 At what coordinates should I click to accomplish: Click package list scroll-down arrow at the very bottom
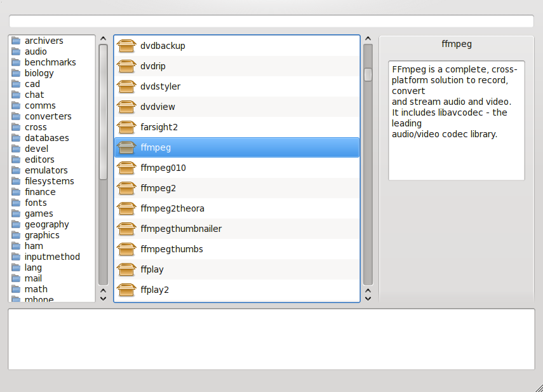pyautogui.click(x=368, y=299)
